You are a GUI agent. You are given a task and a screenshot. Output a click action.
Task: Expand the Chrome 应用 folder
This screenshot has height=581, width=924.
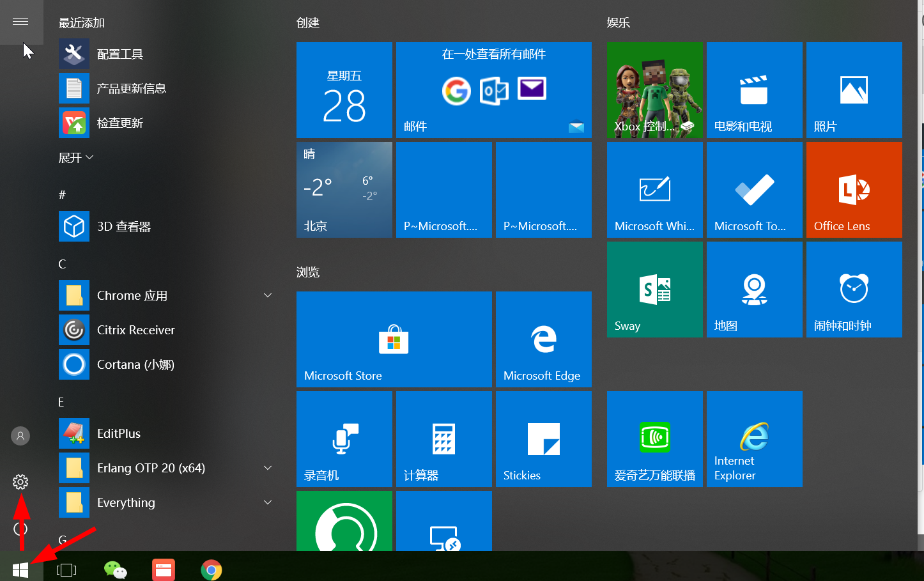point(167,295)
